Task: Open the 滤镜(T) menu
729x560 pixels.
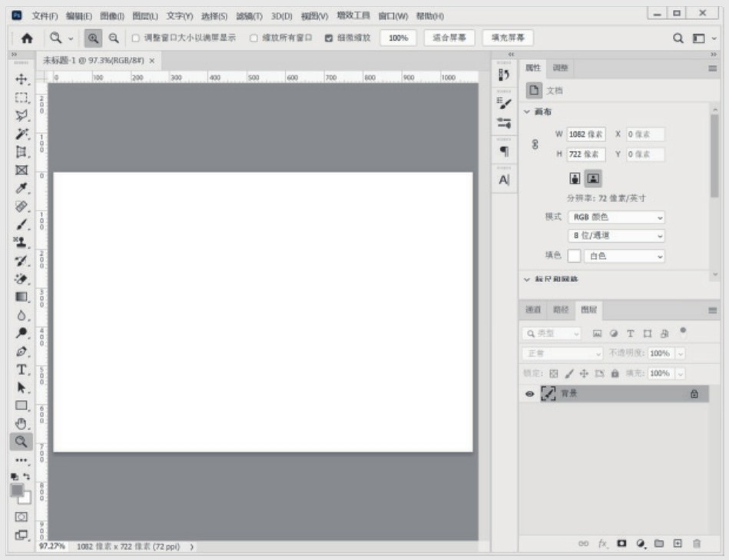Action: pos(249,16)
